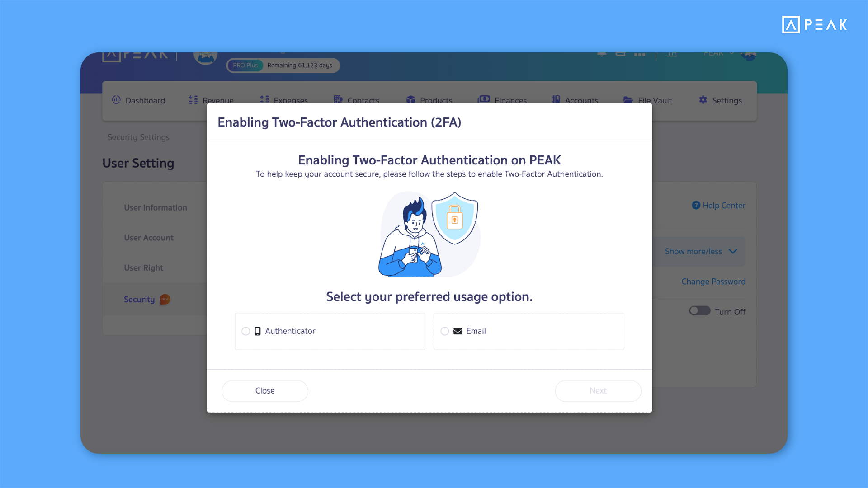
Task: Open the User Information tab
Action: [x=156, y=208]
